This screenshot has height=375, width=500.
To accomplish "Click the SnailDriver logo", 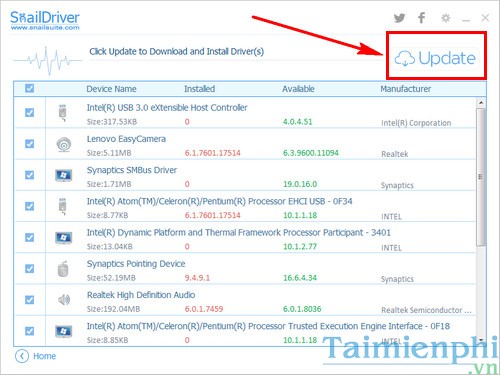I will coord(45,17).
